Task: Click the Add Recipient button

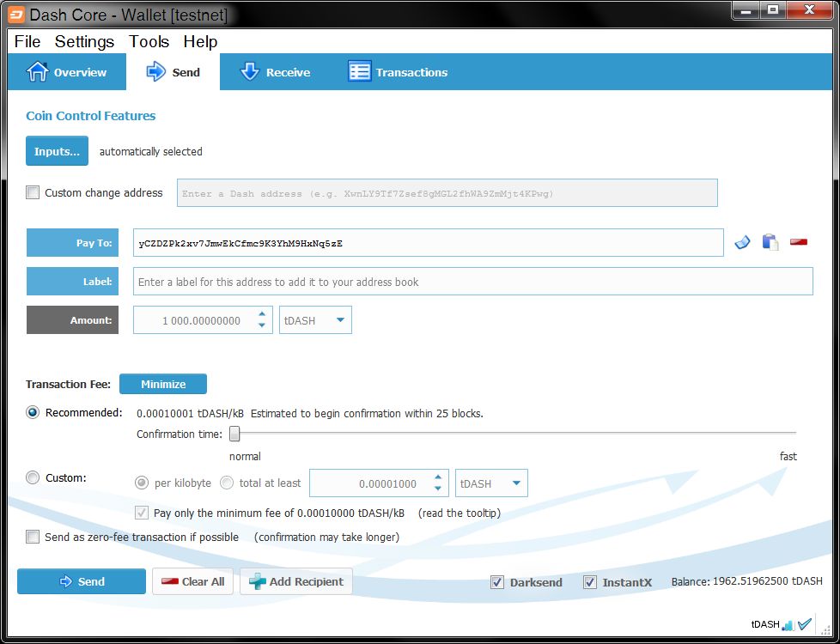Action: click(296, 581)
